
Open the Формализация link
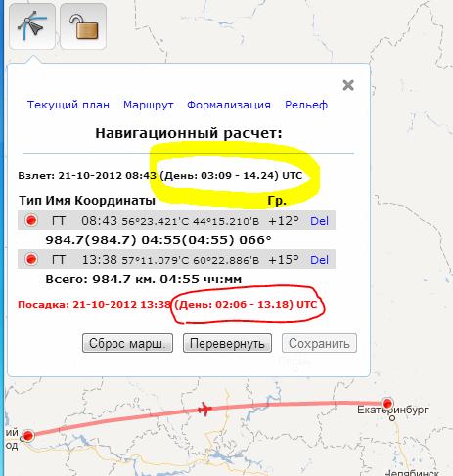(x=229, y=105)
